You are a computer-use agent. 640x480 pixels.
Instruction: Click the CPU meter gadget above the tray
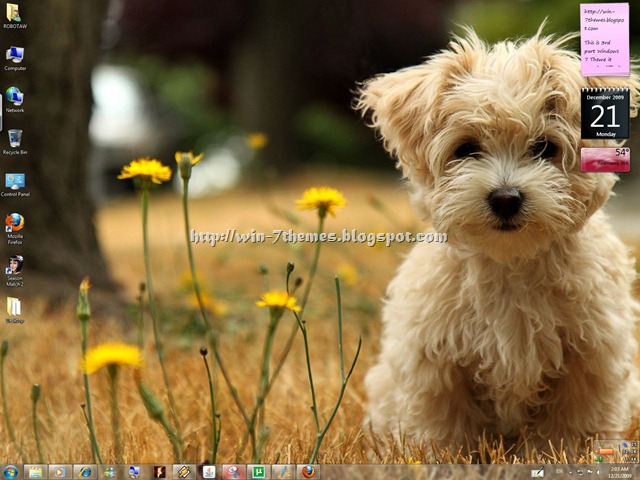(616, 451)
